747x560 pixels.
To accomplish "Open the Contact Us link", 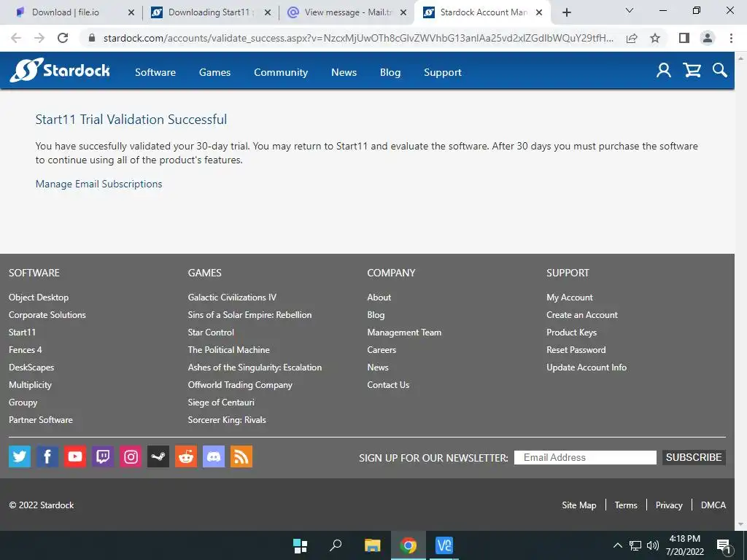I will (x=388, y=385).
